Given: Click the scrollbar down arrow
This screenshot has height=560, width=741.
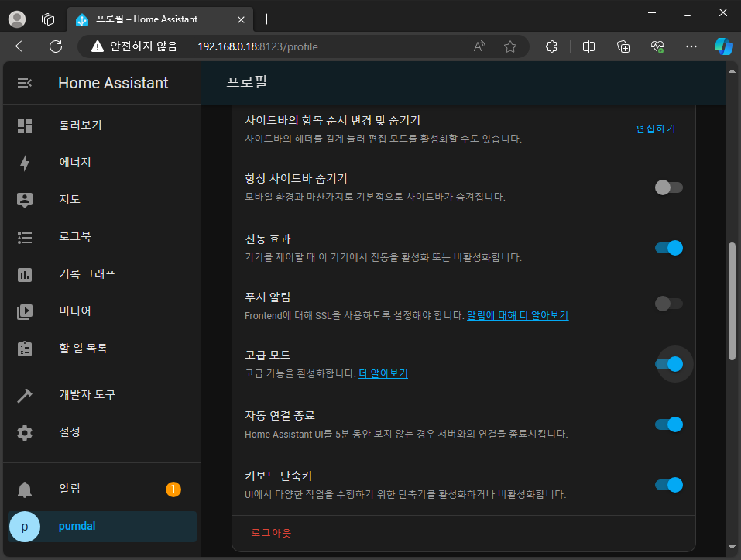Looking at the screenshot, I should click(732, 547).
